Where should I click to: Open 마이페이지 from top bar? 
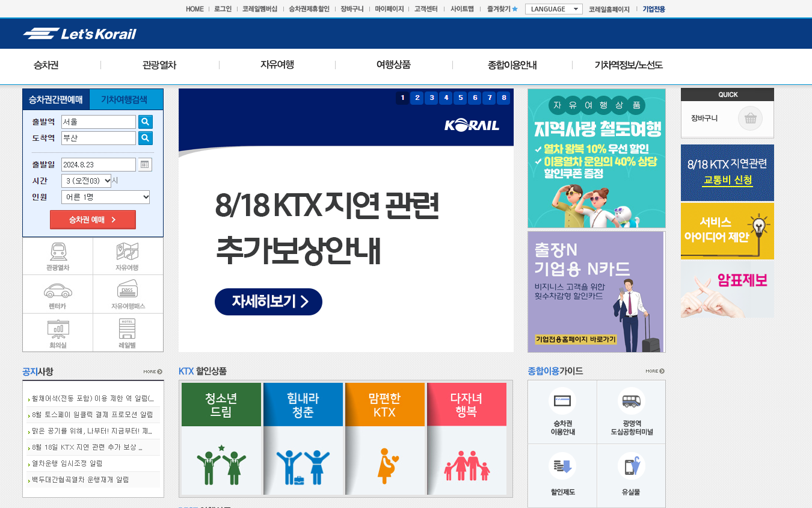[389, 9]
